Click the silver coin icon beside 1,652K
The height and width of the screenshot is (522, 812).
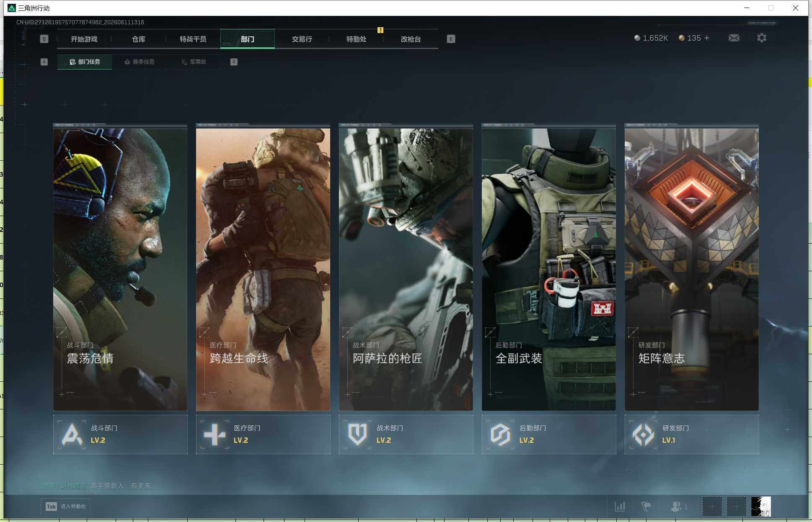(637, 38)
